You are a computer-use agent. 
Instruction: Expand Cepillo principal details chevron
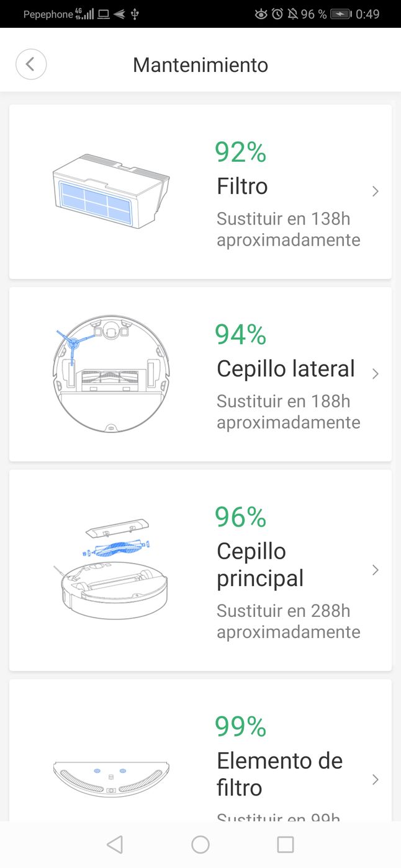(375, 570)
